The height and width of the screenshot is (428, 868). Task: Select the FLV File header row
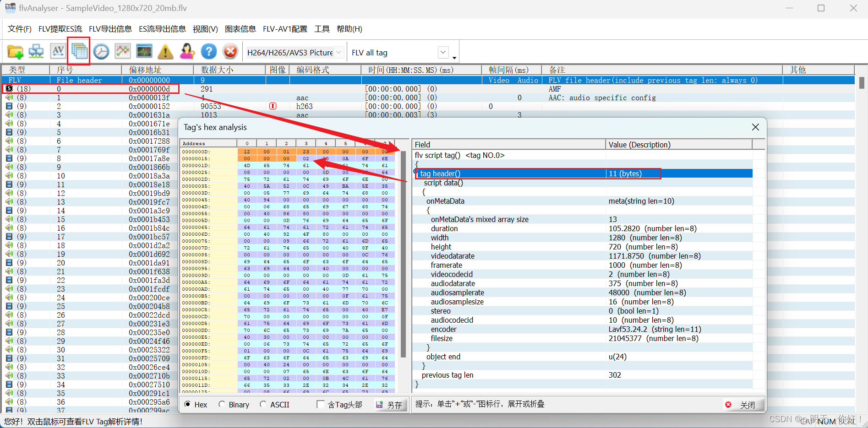[x=428, y=80]
